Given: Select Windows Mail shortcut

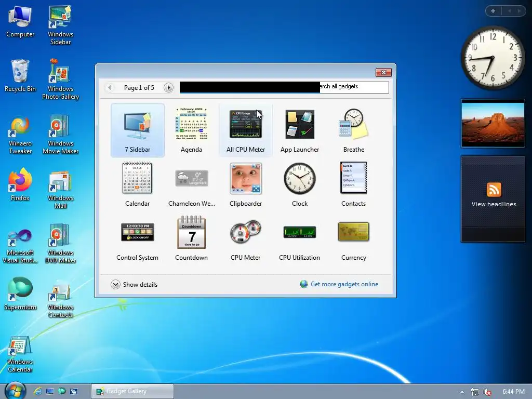Looking at the screenshot, I should pyautogui.click(x=60, y=189).
